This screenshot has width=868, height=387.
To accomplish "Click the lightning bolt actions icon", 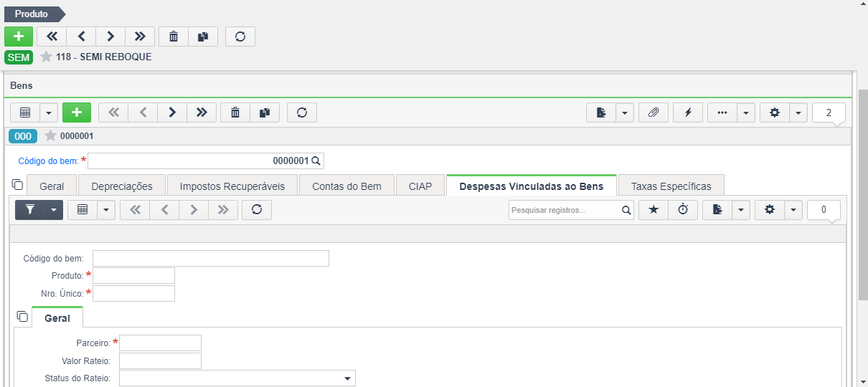I will pos(688,113).
